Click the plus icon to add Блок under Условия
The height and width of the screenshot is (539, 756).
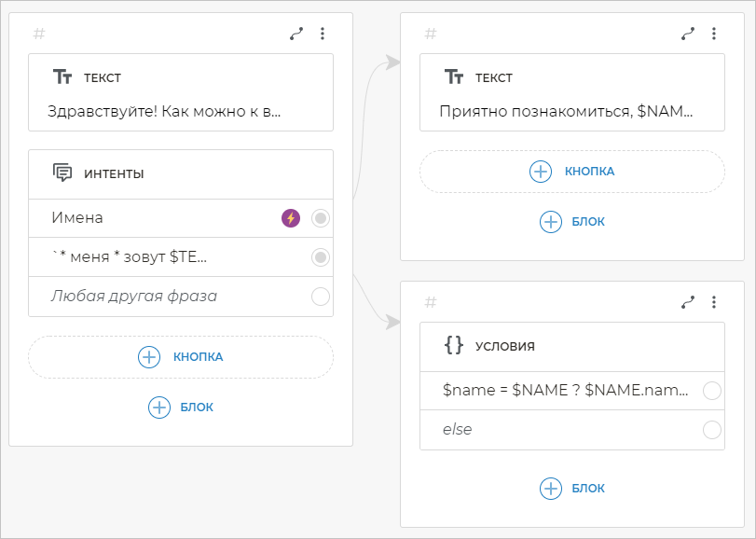551,488
